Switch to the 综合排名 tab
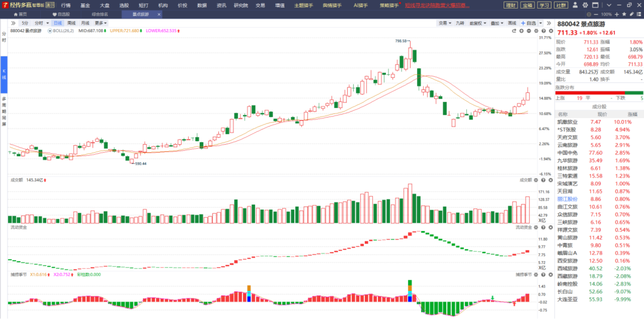Screen dimensions: 644x319 [x=100, y=14]
